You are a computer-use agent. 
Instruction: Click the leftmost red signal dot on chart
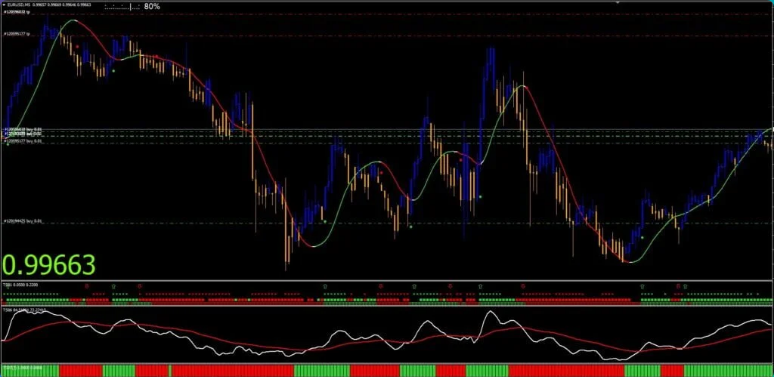tap(77, 47)
